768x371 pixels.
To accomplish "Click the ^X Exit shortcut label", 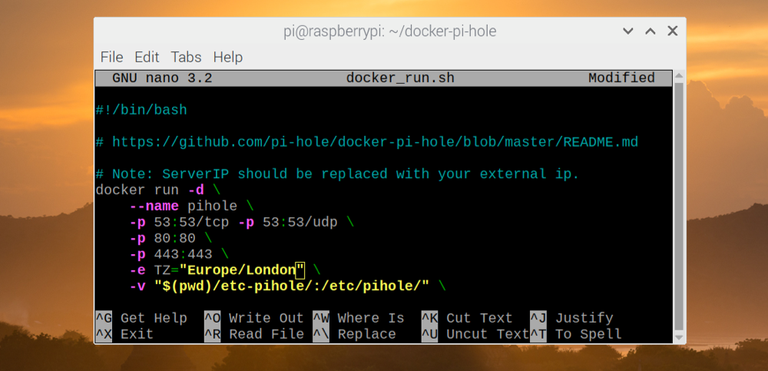I will pos(125,334).
